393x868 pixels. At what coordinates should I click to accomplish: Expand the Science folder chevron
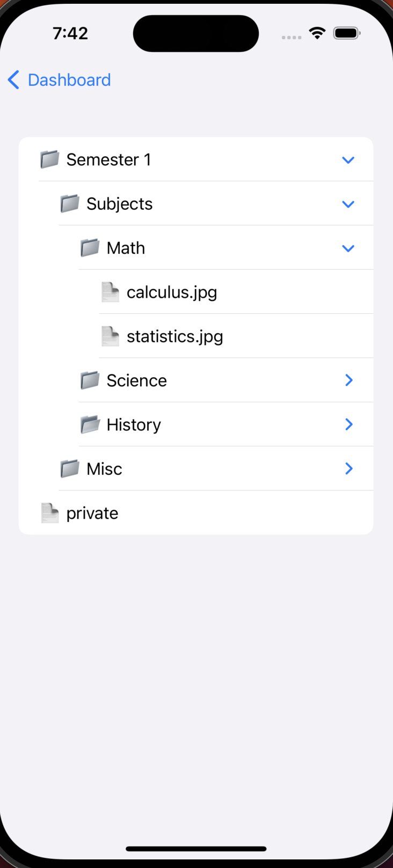[349, 380]
